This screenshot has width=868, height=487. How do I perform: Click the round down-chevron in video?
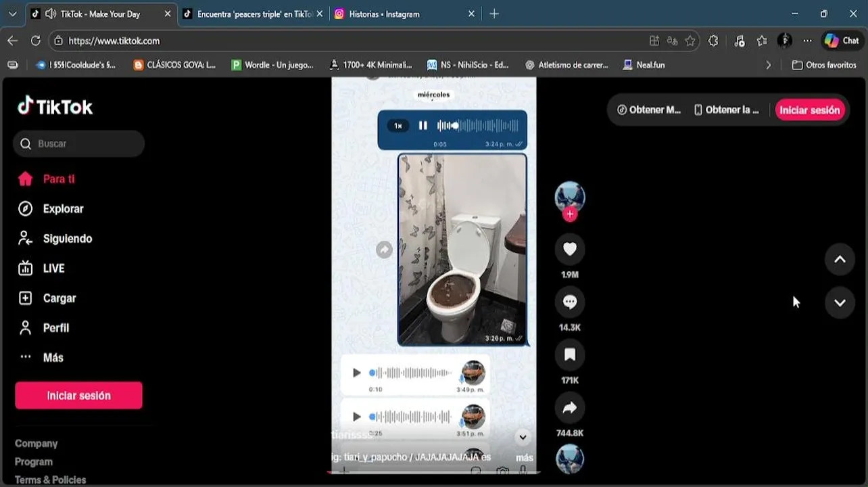coord(523,437)
